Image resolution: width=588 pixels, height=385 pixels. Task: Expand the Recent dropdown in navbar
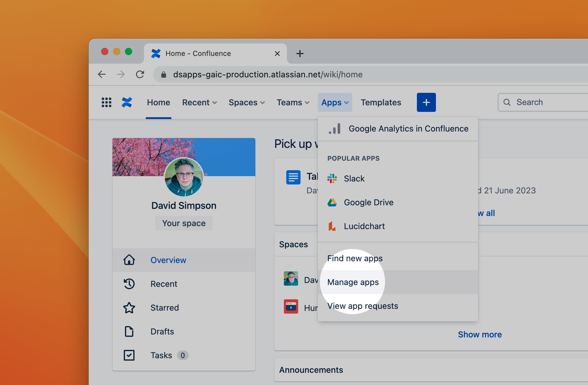(x=199, y=102)
